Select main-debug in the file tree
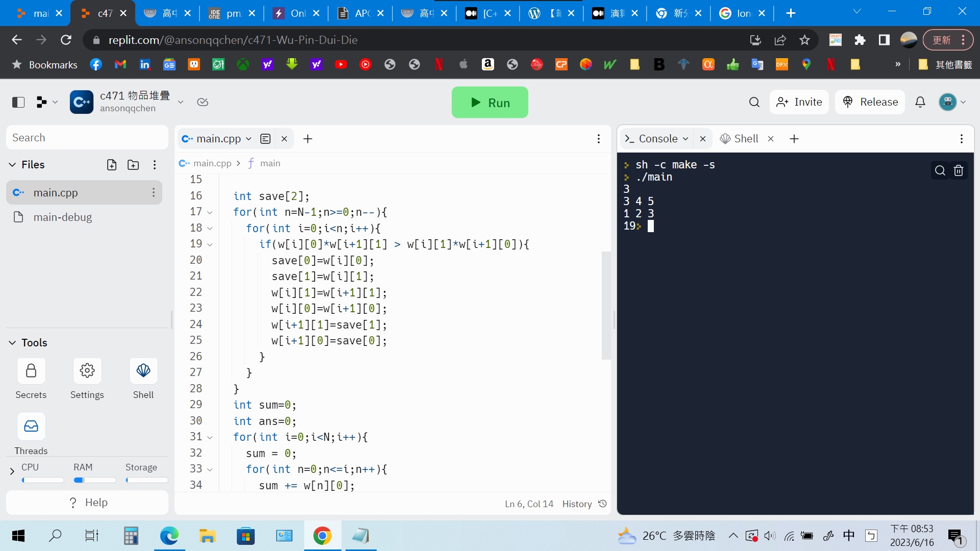 coord(62,217)
